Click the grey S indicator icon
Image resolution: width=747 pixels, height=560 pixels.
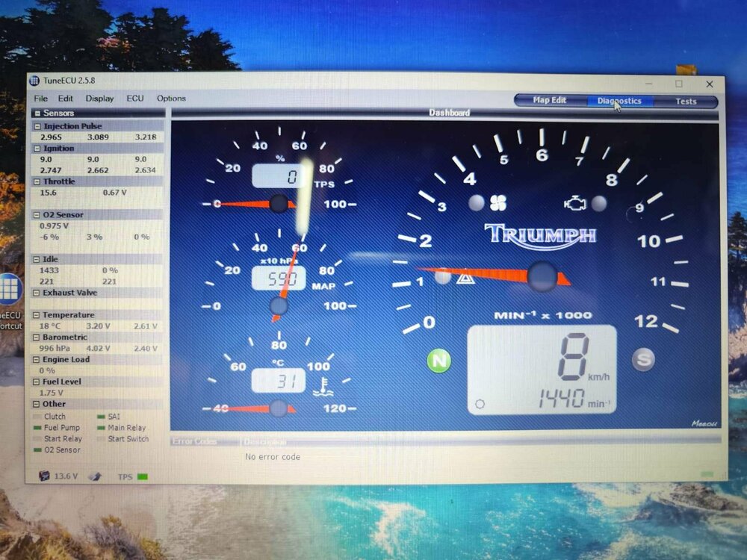tap(643, 360)
